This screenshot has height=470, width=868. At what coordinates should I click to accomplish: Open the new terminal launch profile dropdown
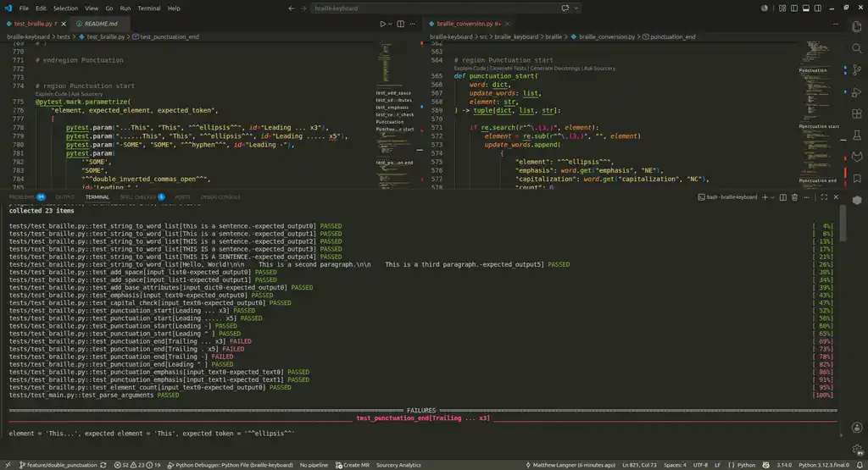click(773, 196)
